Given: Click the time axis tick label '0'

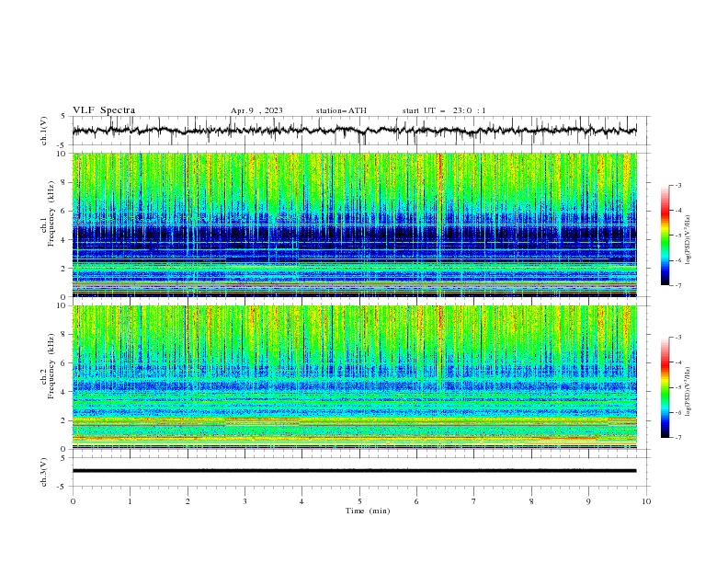Looking at the screenshot, I should tap(73, 501).
